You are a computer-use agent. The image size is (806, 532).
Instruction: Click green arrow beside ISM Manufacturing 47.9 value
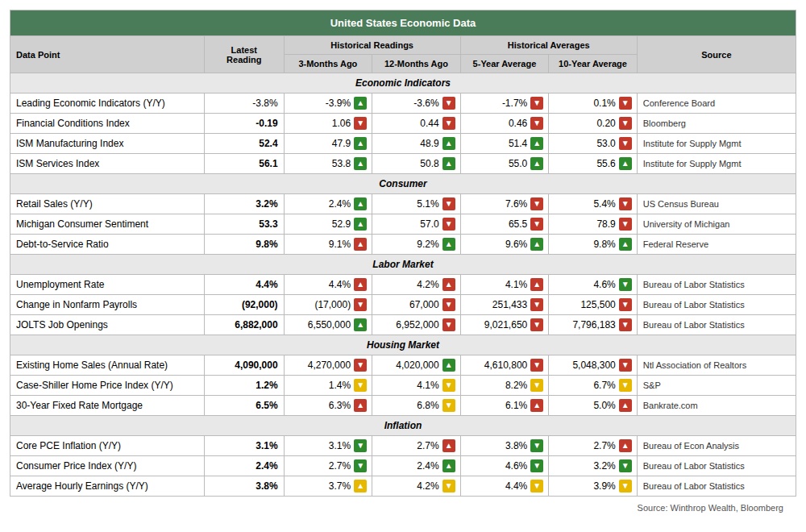click(x=360, y=143)
